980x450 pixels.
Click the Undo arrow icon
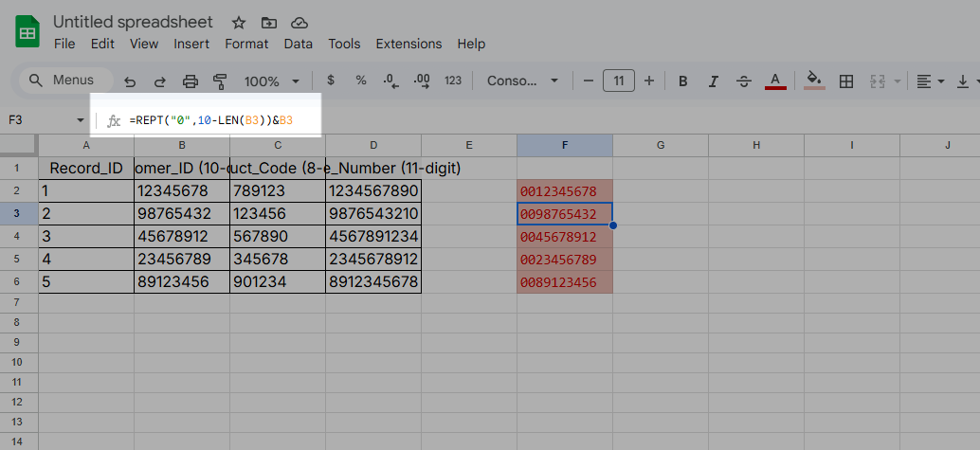pos(130,81)
